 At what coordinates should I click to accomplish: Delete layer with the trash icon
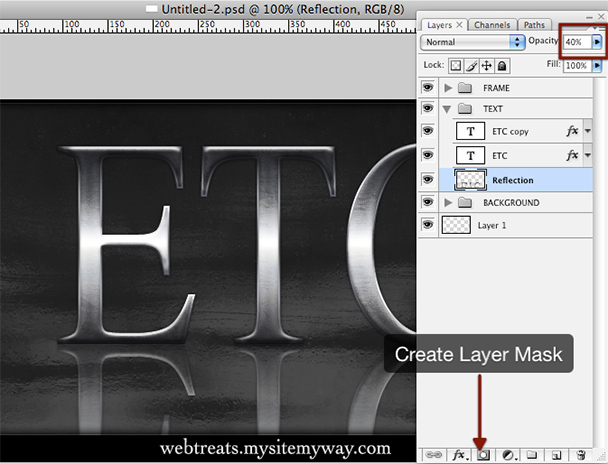(580, 455)
